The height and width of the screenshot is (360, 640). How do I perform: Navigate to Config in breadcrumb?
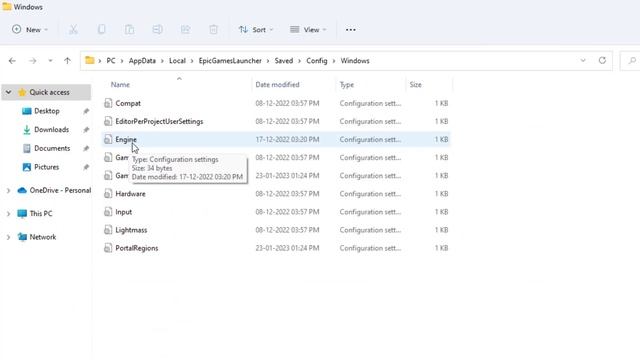coord(317,61)
